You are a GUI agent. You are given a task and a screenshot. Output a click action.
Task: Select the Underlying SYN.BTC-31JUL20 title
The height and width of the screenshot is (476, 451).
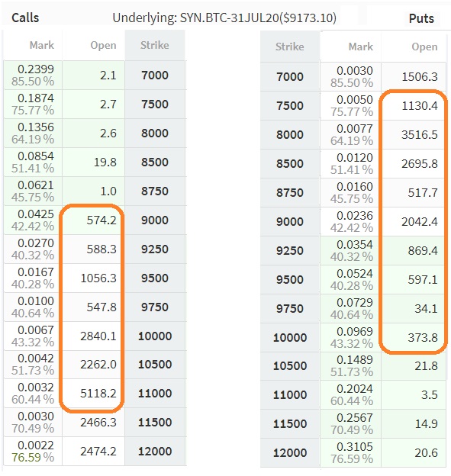point(224,18)
